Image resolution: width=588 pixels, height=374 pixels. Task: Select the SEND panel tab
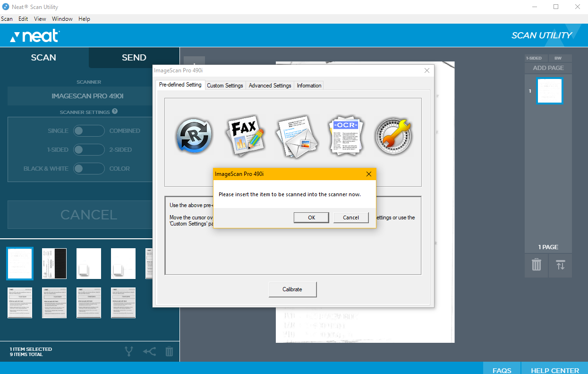click(x=134, y=58)
